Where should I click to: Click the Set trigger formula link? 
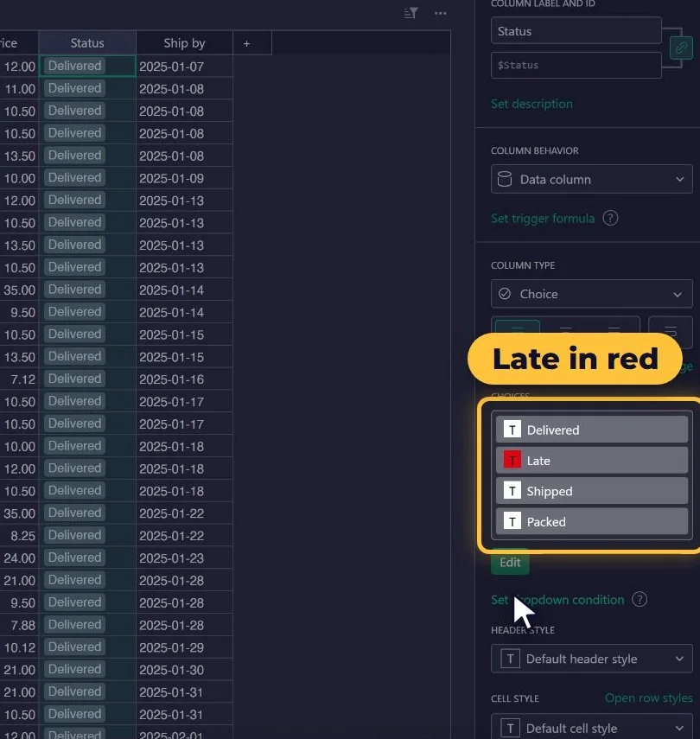coord(543,218)
